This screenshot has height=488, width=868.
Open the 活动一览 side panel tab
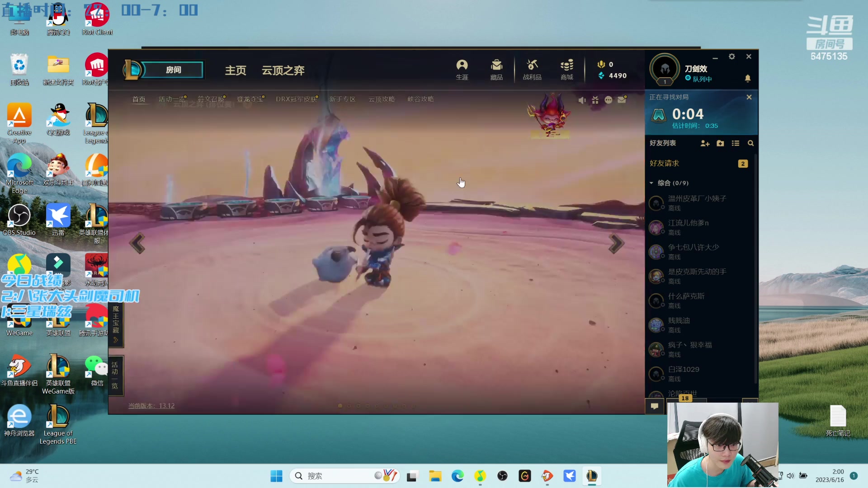point(115,375)
